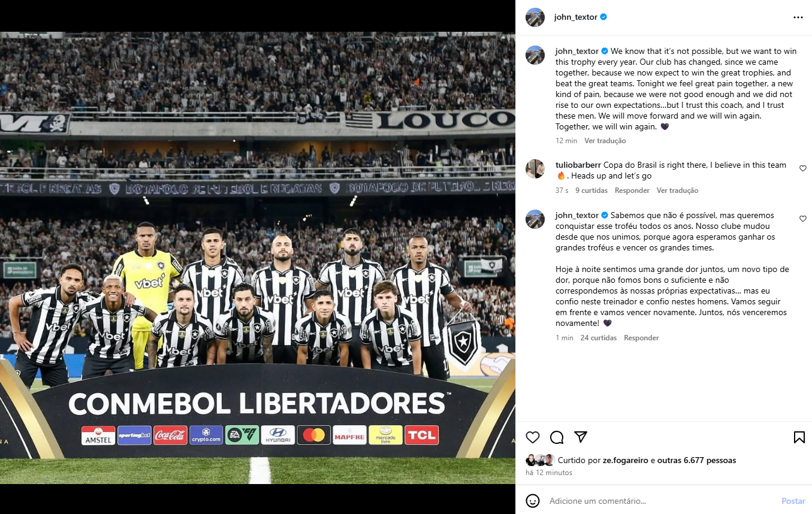View 24 curtidas on john_textor's comment
Viewport: 812px width, 514px height.
click(599, 338)
